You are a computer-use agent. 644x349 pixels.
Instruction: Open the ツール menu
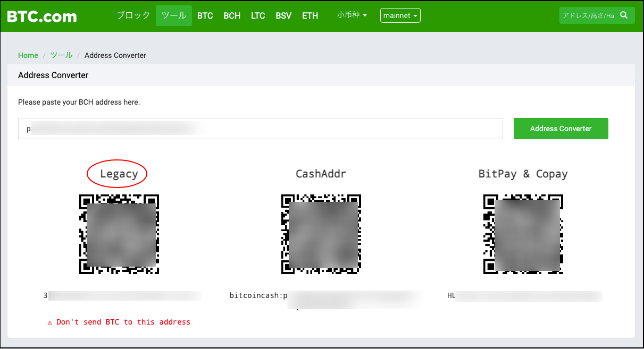tap(174, 15)
